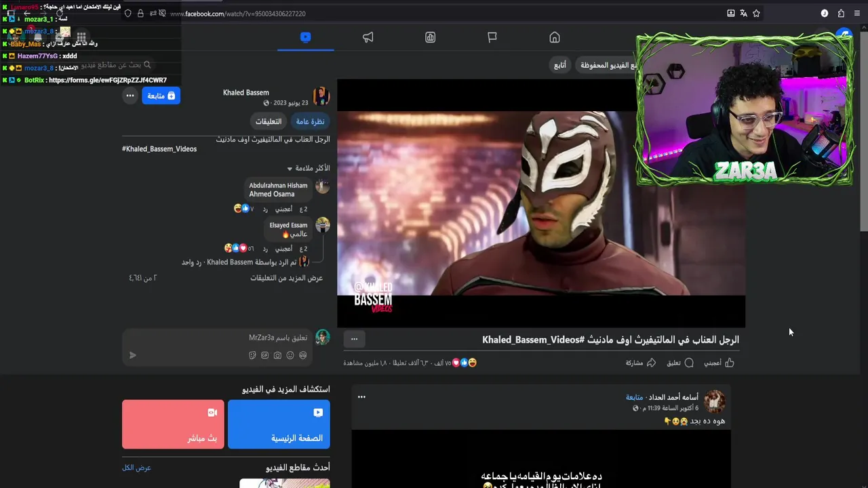Click عرض الكل see all link
868x488 pixels.
pyautogui.click(x=137, y=468)
